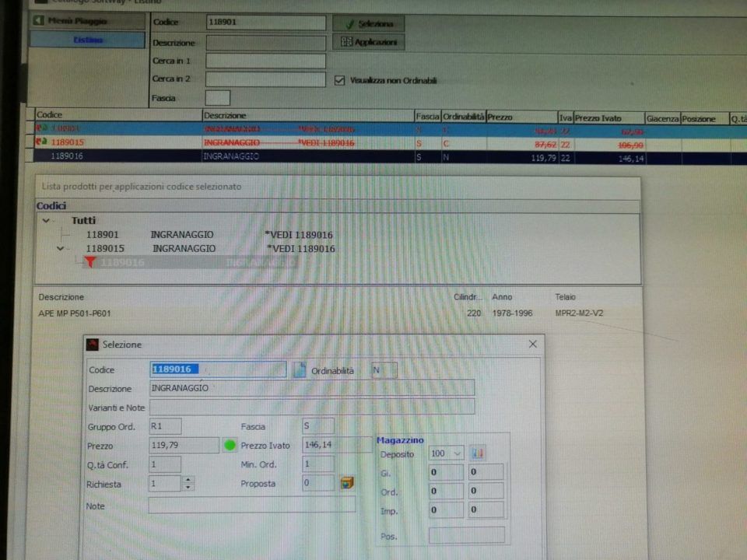Switch to the Listino tab
747x560 pixels.
pos(87,40)
